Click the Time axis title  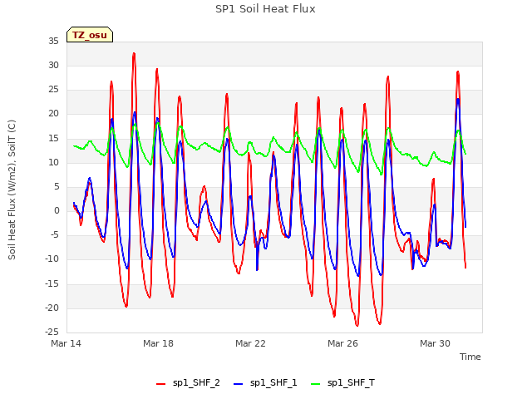(x=470, y=357)
